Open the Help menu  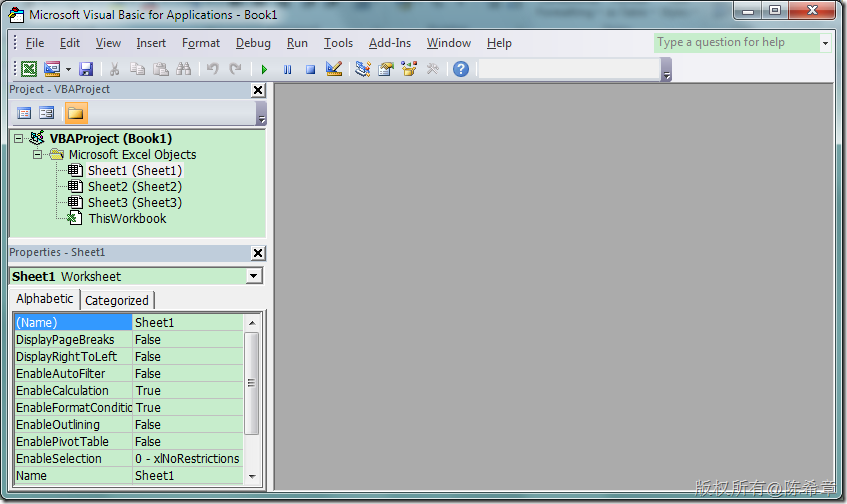[x=499, y=43]
